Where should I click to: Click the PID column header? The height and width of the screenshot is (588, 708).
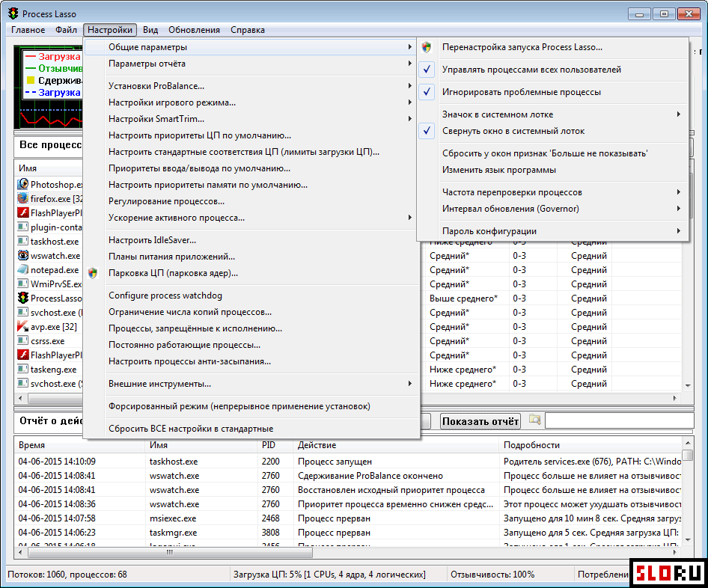point(275,445)
